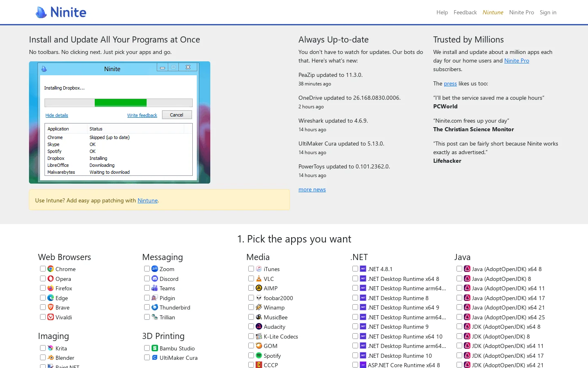Enable the Trillian checkbox
Viewport: 588px width, 368px height.
click(147, 317)
